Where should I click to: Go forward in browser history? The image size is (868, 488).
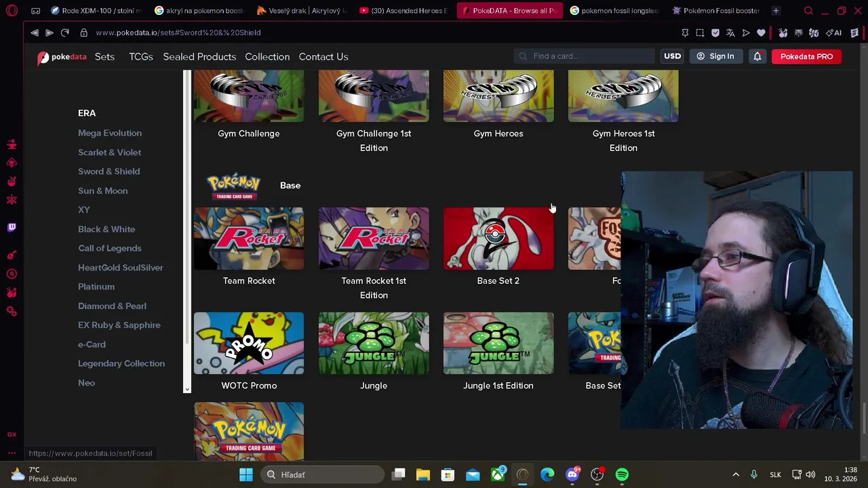click(50, 33)
